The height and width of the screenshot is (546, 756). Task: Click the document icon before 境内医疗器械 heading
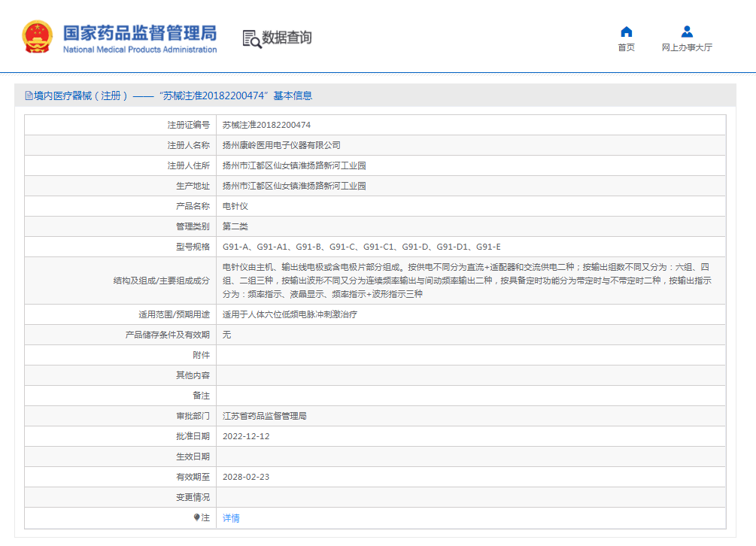(29, 96)
